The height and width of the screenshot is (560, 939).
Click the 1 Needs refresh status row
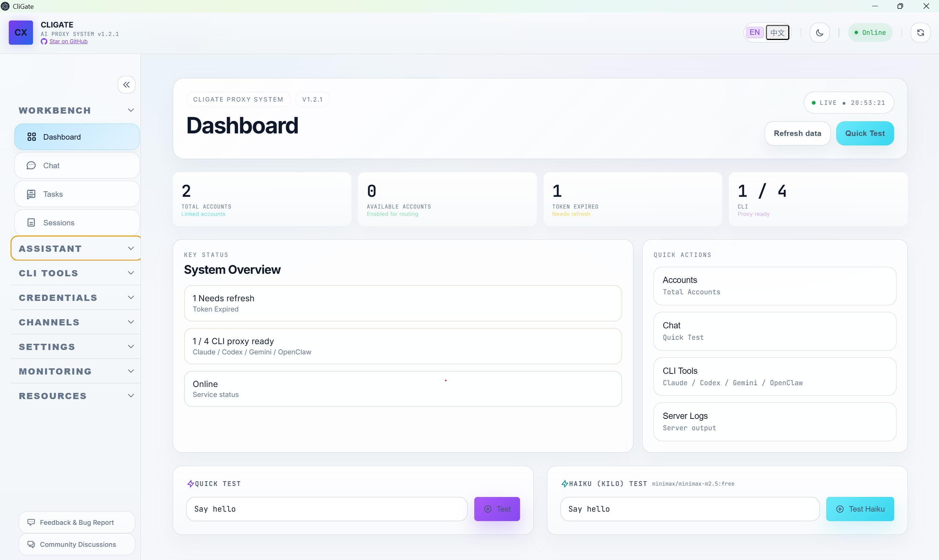403,303
